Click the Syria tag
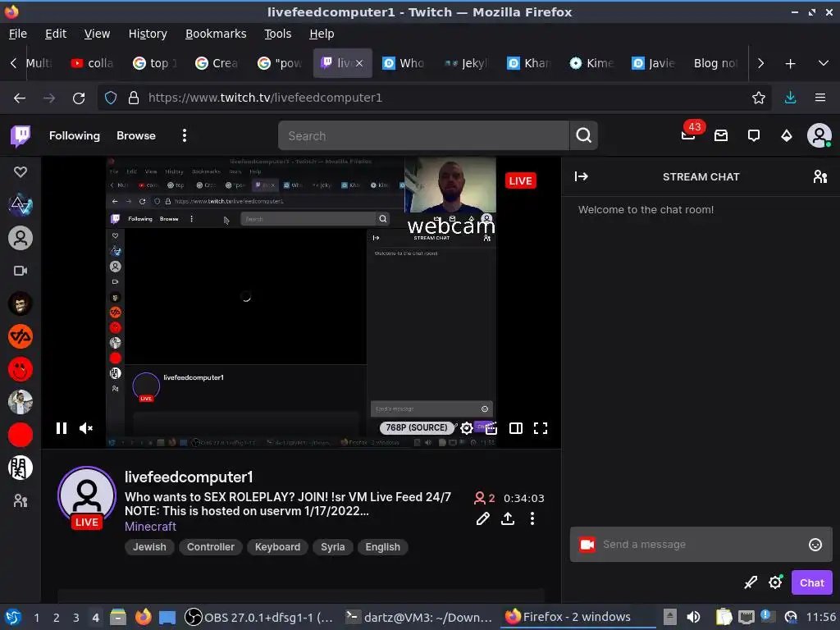 click(x=333, y=547)
